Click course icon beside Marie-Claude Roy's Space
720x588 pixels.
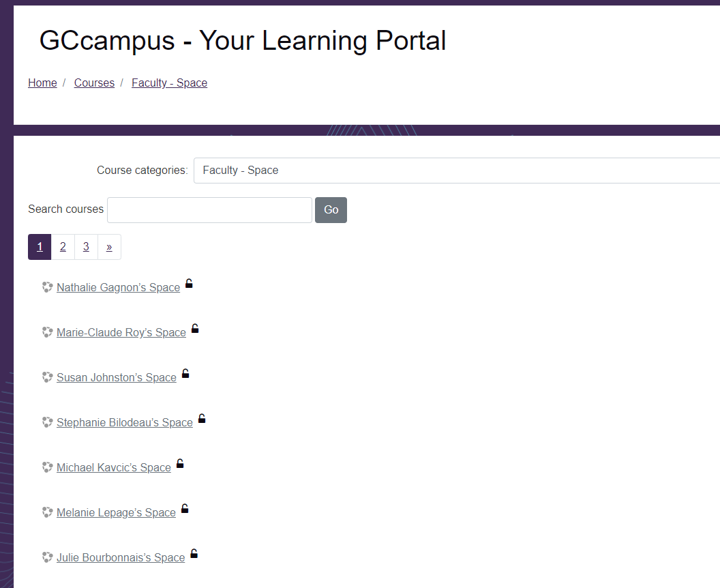pyautogui.click(x=47, y=332)
